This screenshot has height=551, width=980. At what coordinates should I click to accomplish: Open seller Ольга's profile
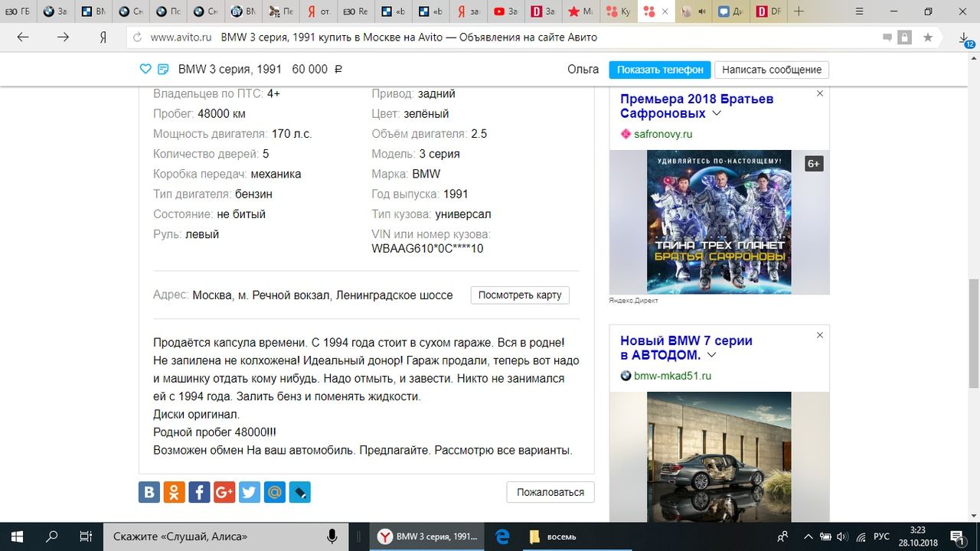[583, 69]
